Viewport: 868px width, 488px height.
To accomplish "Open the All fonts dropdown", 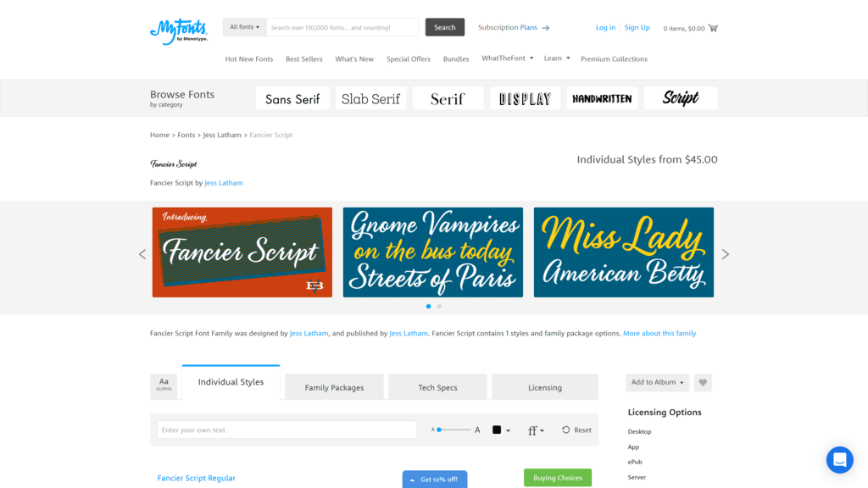I will coord(245,27).
